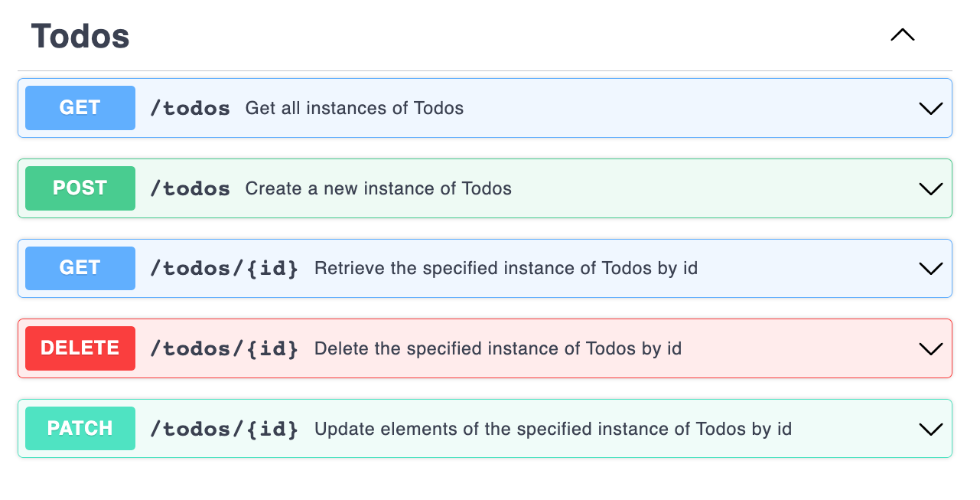Click the teal PATCH method badge
The height and width of the screenshot is (500, 980).
point(80,428)
